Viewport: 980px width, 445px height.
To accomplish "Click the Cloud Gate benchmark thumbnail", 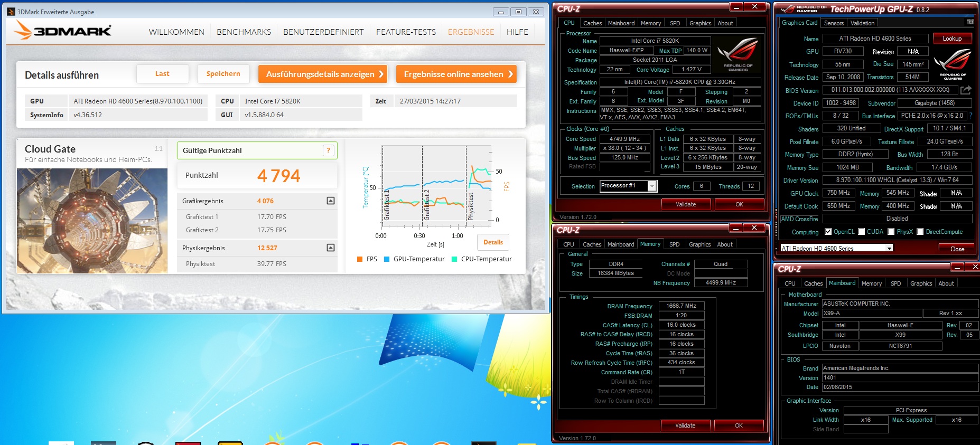I will (x=92, y=221).
